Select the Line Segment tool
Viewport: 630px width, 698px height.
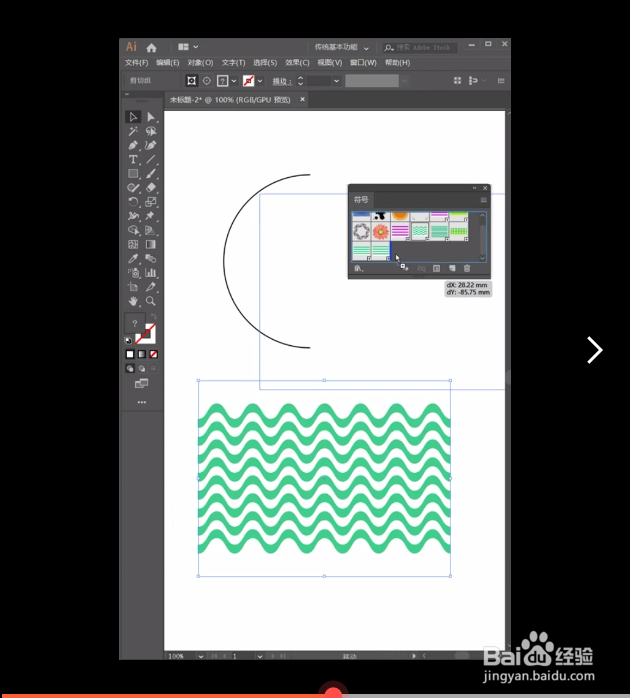point(151,159)
